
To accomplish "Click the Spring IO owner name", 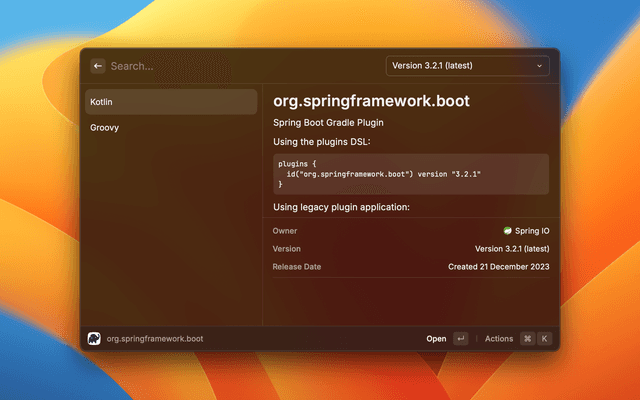I will coord(532,230).
